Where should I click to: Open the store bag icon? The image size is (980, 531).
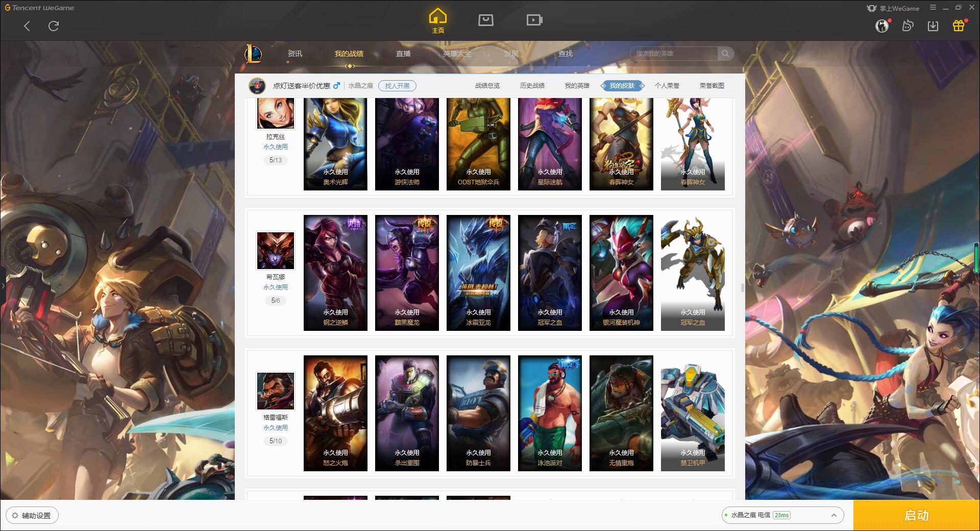tap(485, 20)
